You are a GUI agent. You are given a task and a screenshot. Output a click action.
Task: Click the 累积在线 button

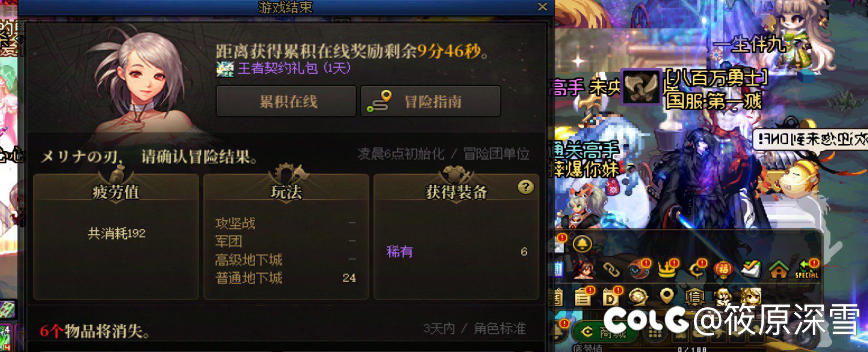point(286,102)
